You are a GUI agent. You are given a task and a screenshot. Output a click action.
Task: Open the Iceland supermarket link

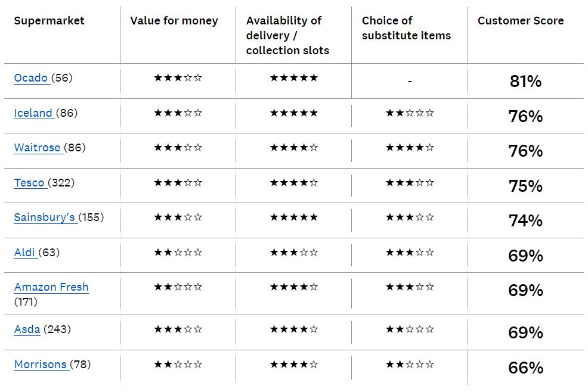pyautogui.click(x=33, y=113)
